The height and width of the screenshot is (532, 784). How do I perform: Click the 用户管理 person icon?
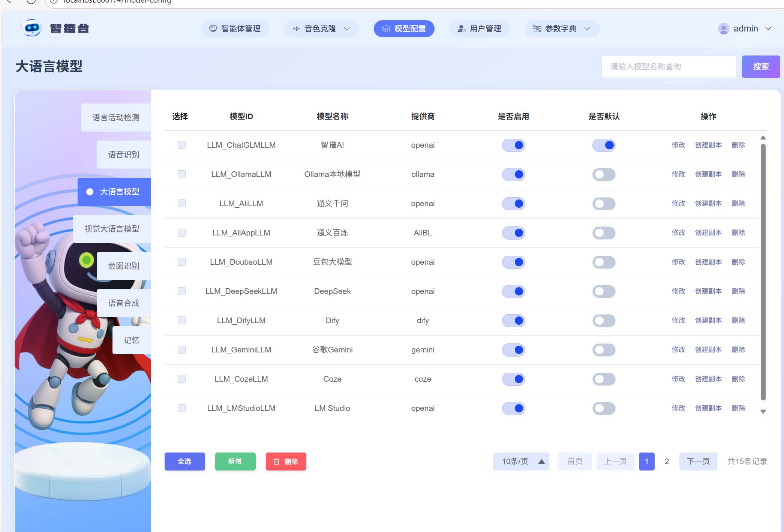coord(462,28)
